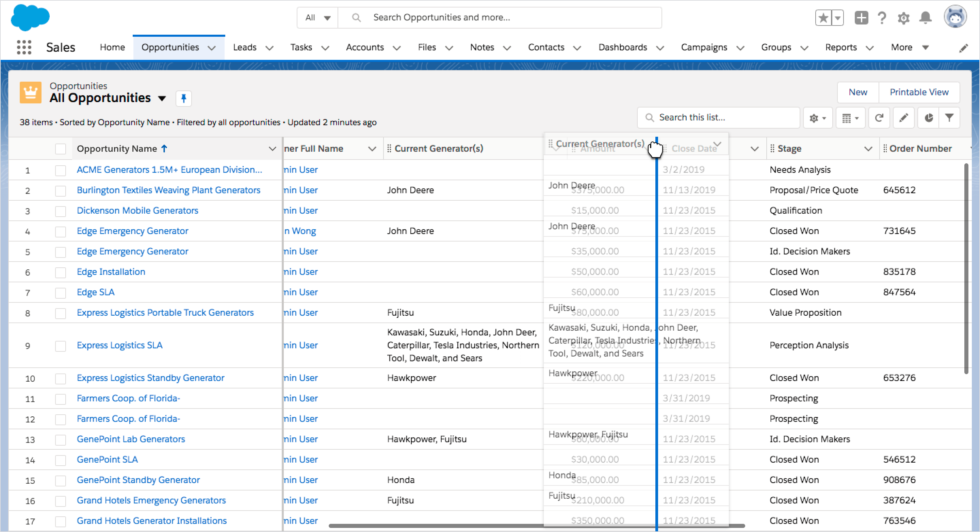Open the Stage column dropdown chevron
The image size is (980, 532).
pyautogui.click(x=868, y=149)
